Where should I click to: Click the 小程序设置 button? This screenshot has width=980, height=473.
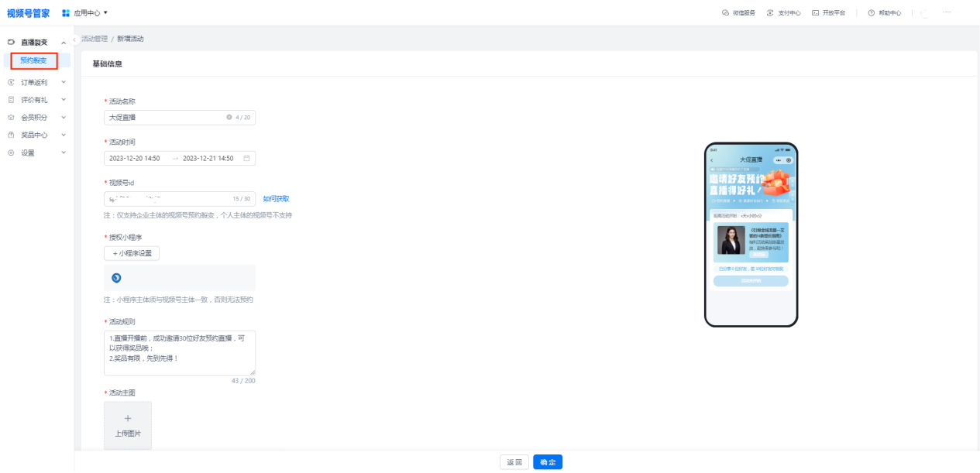click(x=132, y=254)
